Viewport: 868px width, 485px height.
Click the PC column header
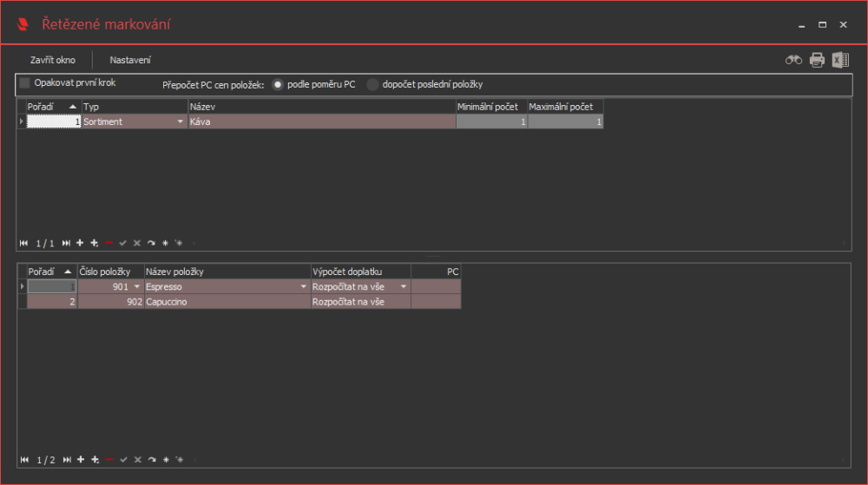point(437,272)
